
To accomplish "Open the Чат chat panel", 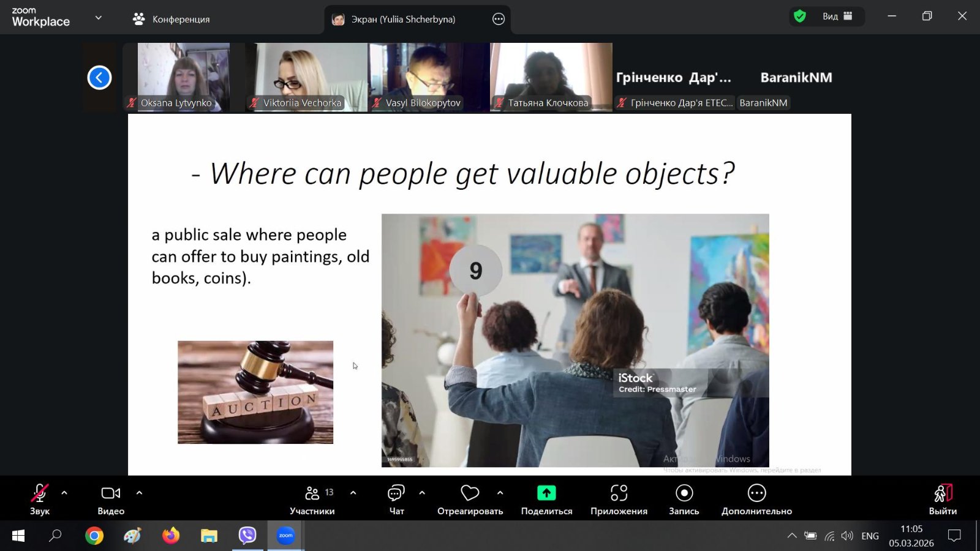I will [396, 500].
